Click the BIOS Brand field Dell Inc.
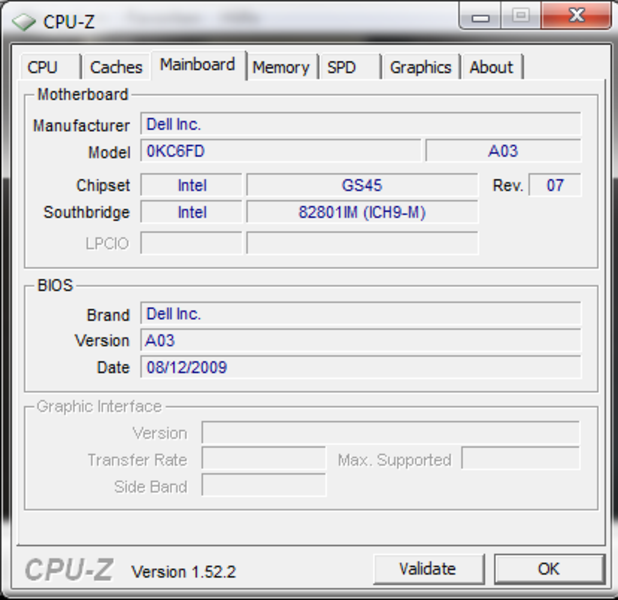Image resolution: width=618 pixels, height=600 pixels. [360, 314]
